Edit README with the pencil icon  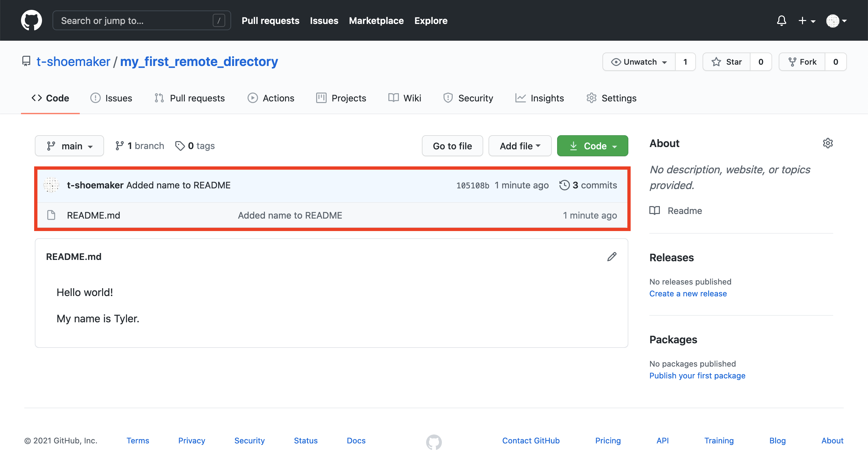pyautogui.click(x=612, y=257)
